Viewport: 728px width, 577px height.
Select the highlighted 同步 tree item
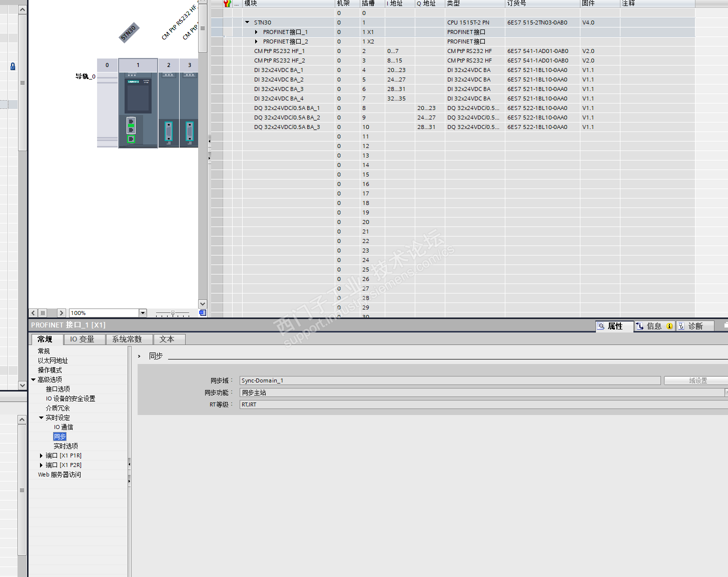point(60,436)
